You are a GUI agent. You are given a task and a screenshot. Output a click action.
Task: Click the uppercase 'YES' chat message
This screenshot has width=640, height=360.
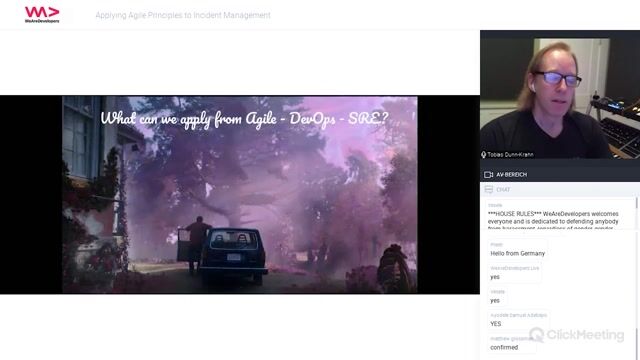point(496,324)
